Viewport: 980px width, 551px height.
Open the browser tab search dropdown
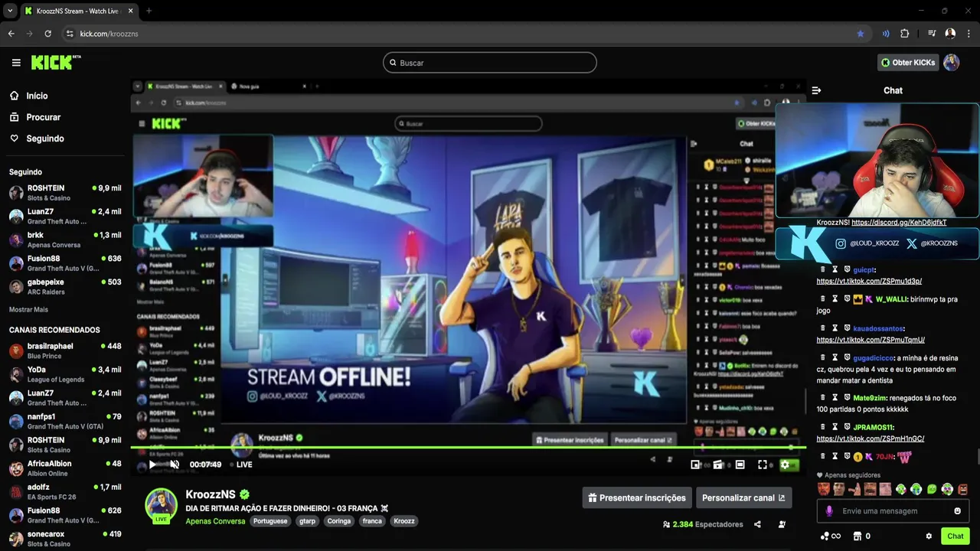[x=9, y=11]
